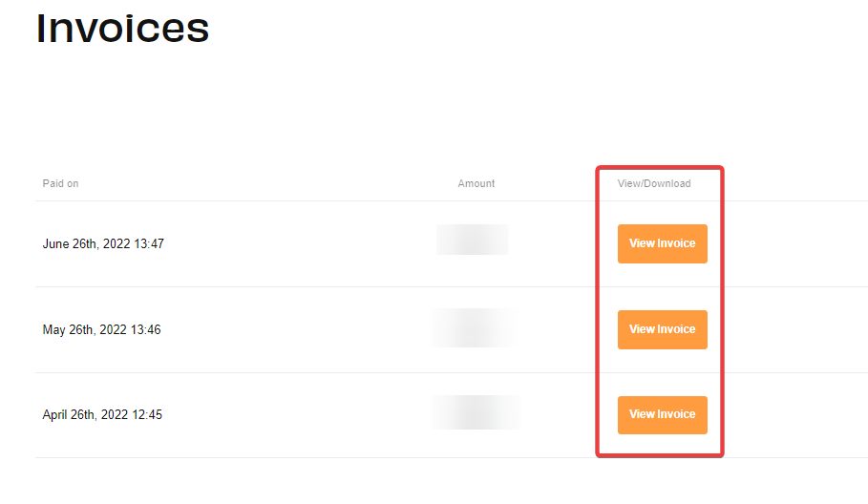The height and width of the screenshot is (504, 868).
Task: Click empty space between June date and amount
Action: pos(296,244)
